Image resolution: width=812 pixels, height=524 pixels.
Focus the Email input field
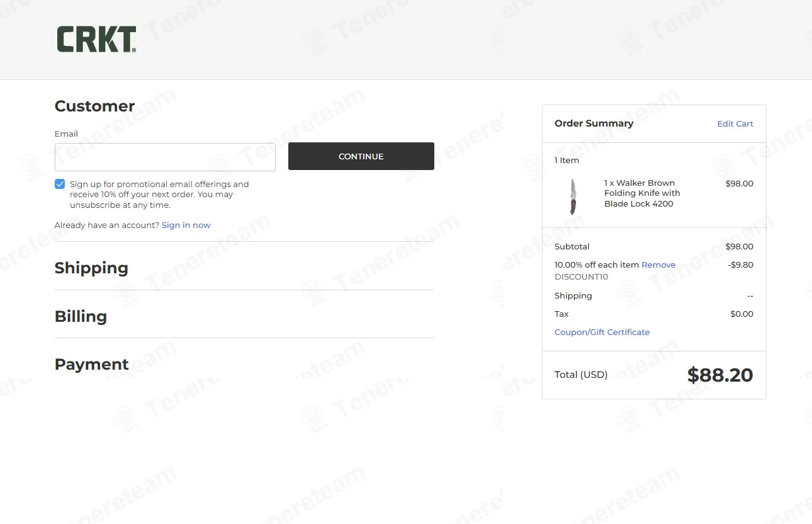(x=165, y=157)
